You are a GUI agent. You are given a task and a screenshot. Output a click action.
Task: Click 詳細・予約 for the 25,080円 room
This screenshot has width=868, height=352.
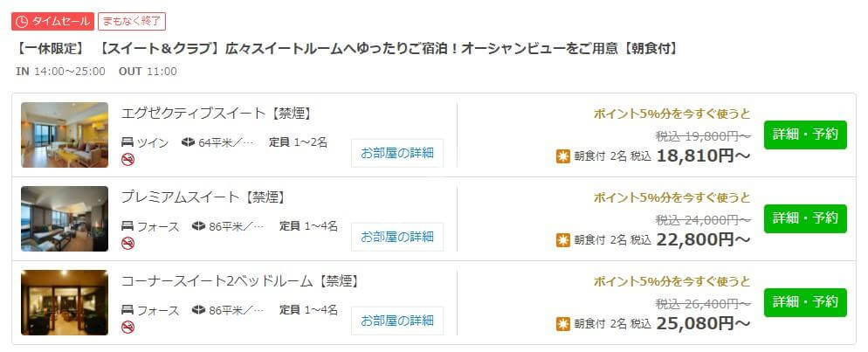point(805,302)
